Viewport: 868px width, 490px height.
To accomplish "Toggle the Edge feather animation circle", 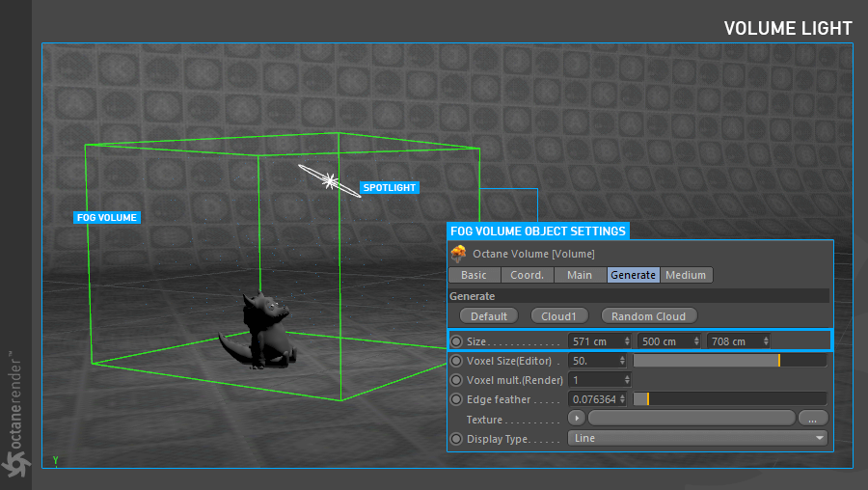I will [x=456, y=399].
